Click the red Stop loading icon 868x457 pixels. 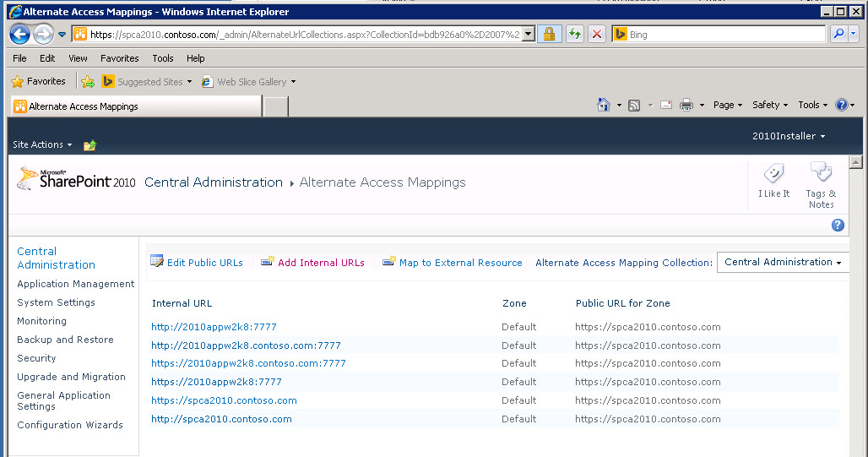[x=597, y=35]
